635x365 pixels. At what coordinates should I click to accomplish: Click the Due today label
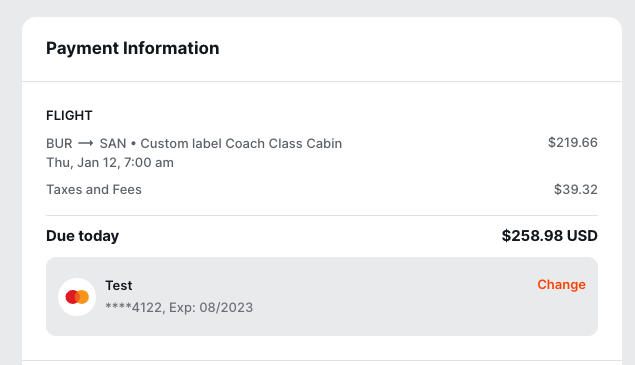(x=83, y=236)
